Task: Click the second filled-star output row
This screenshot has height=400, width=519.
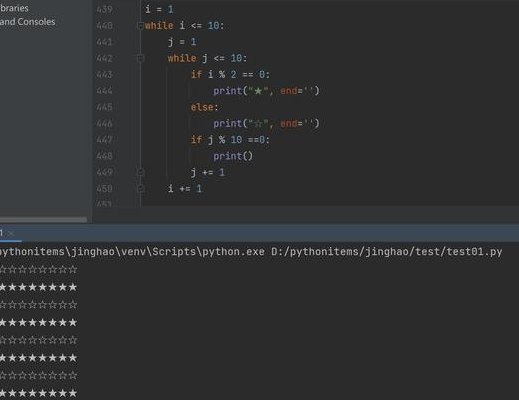Action: (38, 323)
